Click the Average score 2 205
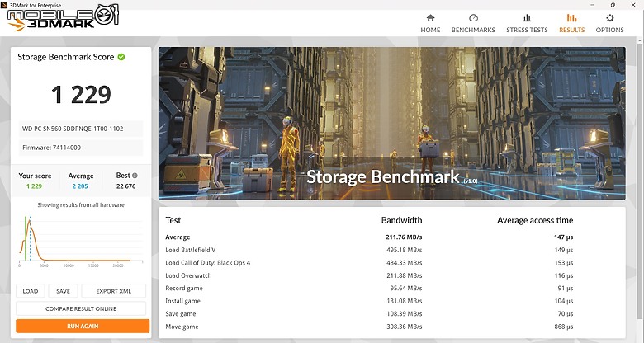Image resolution: width=644 pixels, height=343 pixels. pos(80,186)
